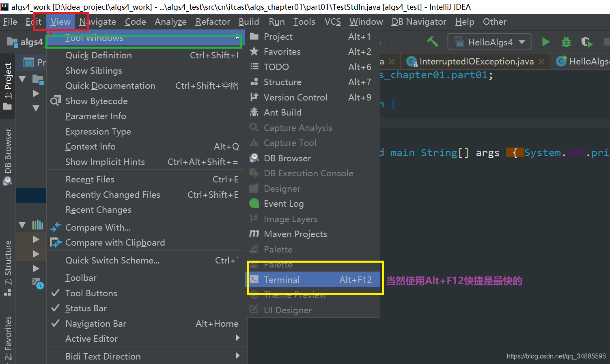The height and width of the screenshot is (364, 610).
Task: Open Ant Build tool window entry
Action: pyautogui.click(x=313, y=112)
